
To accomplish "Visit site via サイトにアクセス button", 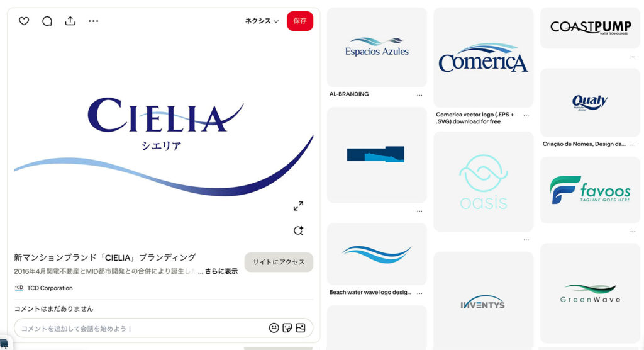I will [x=279, y=262].
